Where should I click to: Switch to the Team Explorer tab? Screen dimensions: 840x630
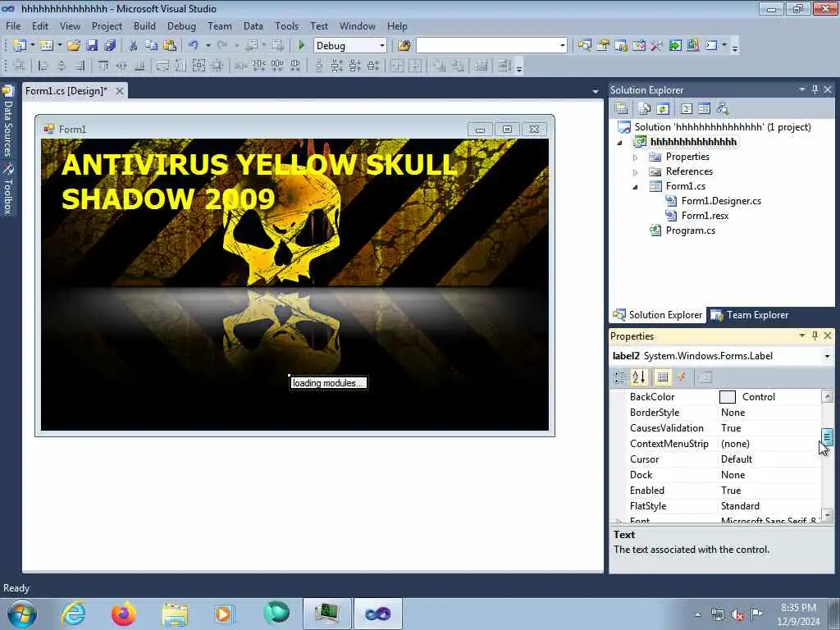tap(750, 315)
